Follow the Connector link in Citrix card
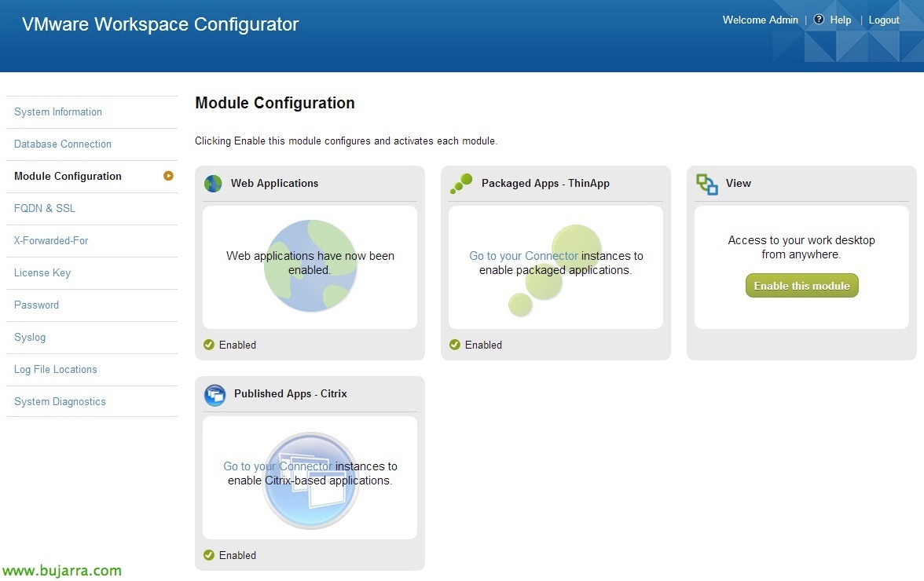924x581 pixels. pos(277,466)
